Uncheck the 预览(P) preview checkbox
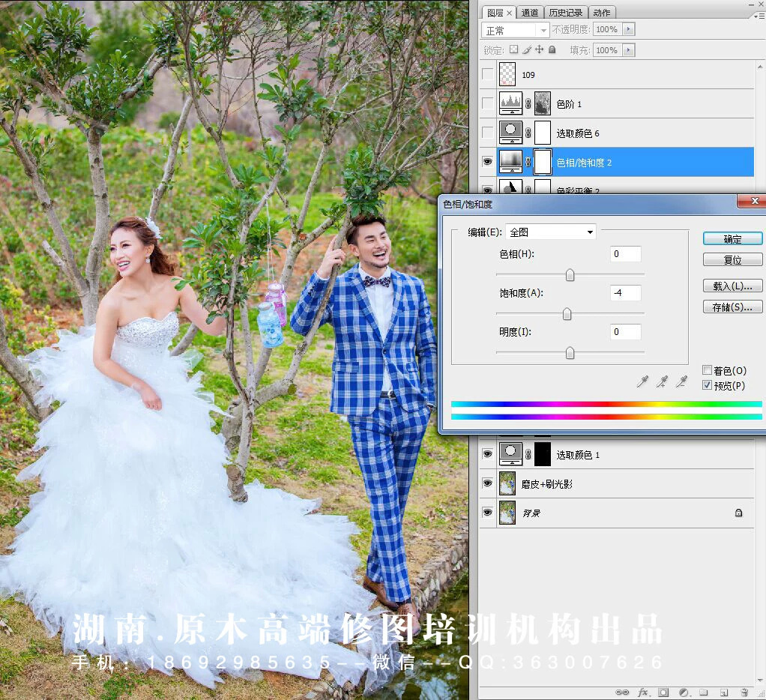 [x=707, y=385]
